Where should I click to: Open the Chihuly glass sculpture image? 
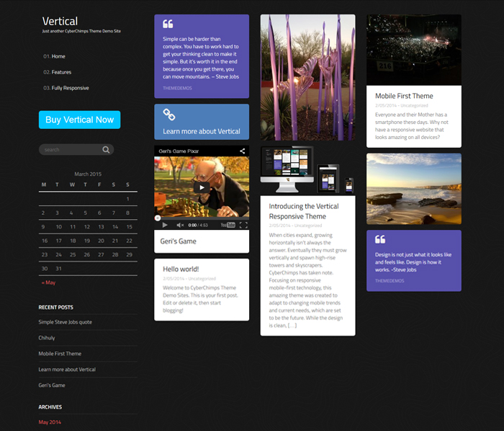[308, 77]
